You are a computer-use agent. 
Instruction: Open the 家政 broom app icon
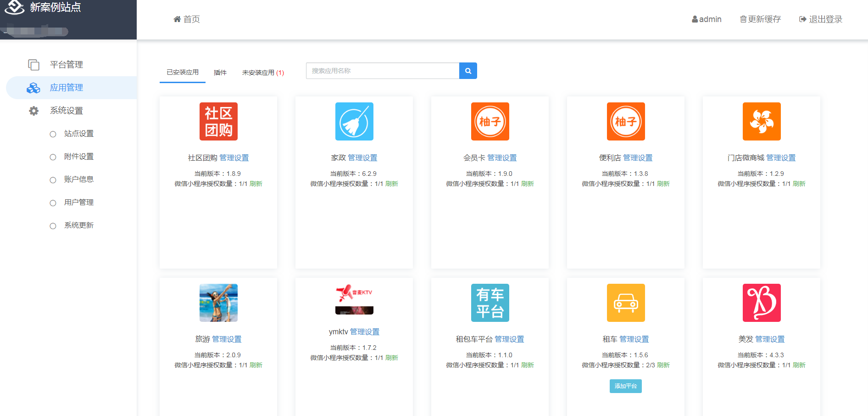[x=354, y=121]
